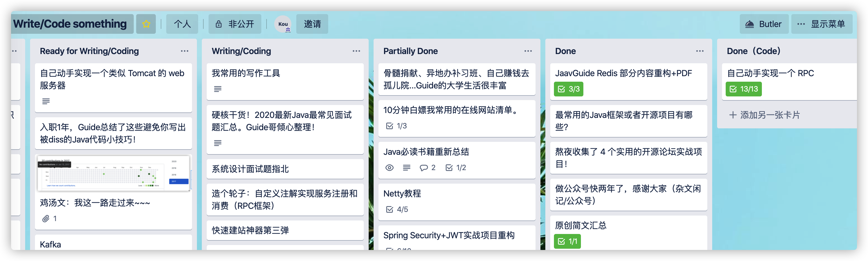Click the comment bubble icon on Java必读书籍重新总结
Image resolution: width=868 pixels, height=261 pixels.
click(x=424, y=168)
